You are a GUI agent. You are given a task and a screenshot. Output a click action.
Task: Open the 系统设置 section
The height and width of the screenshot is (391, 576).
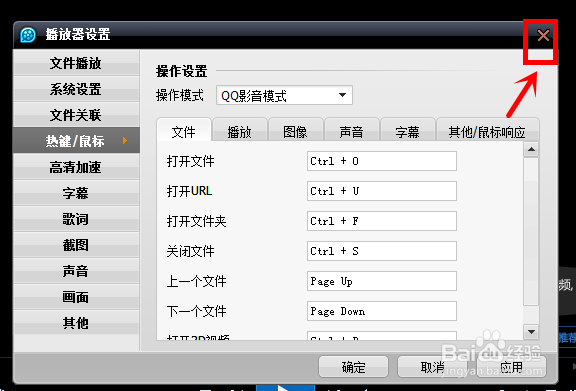click(x=76, y=89)
